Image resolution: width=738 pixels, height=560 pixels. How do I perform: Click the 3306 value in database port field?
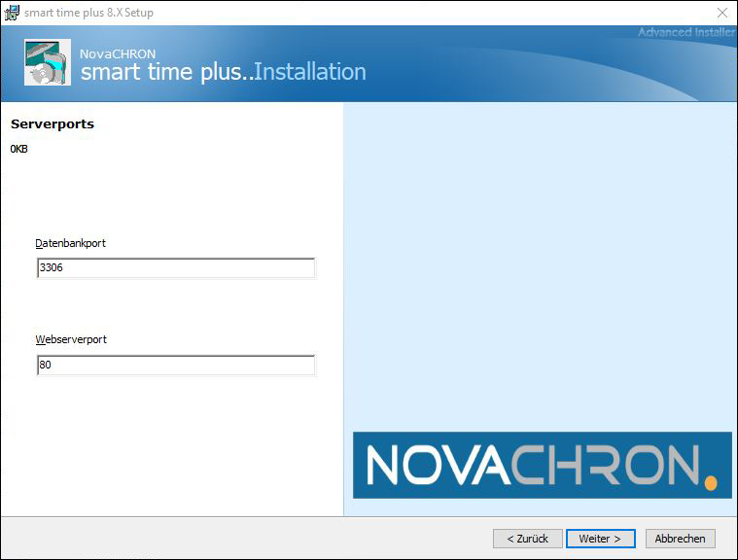[x=52, y=267]
